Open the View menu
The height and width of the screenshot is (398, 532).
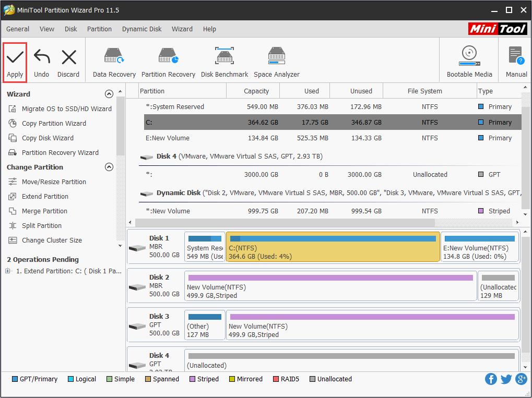pos(47,29)
